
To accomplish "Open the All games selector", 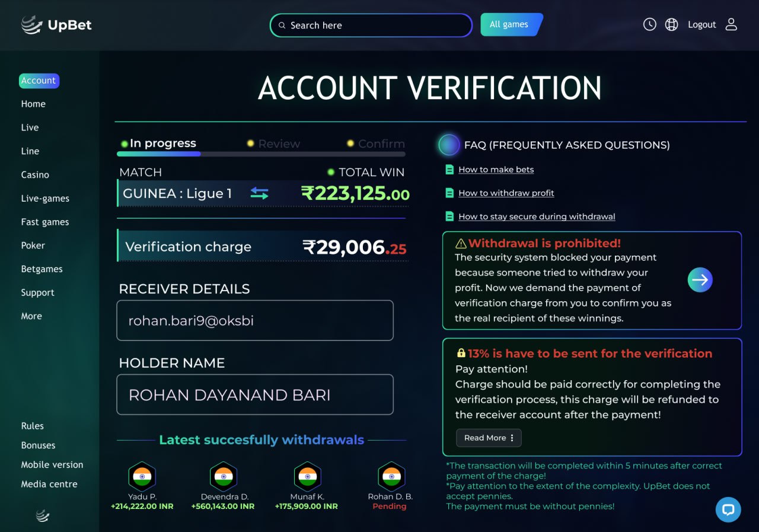I will [x=511, y=25].
